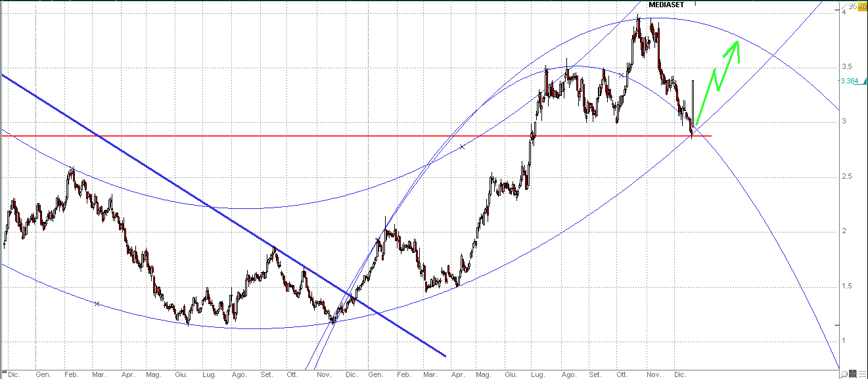Click the 'Feb.' label at left of time axis
868x379 pixels.
tap(72, 374)
